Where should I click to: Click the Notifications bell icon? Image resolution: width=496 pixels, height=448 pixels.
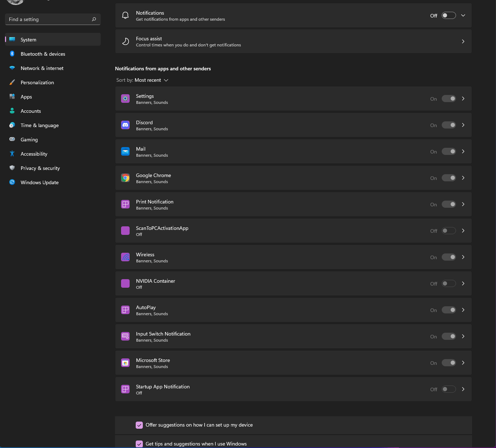[x=125, y=15]
